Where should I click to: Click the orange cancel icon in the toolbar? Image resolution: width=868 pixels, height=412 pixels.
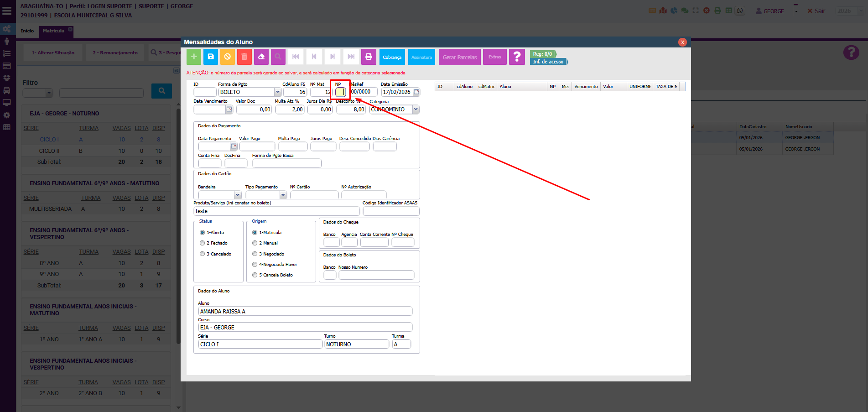click(227, 57)
